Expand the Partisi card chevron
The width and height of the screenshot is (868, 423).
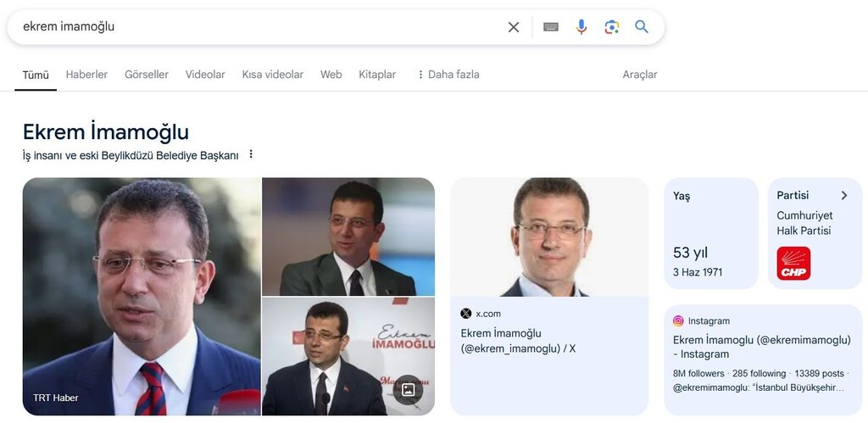844,196
